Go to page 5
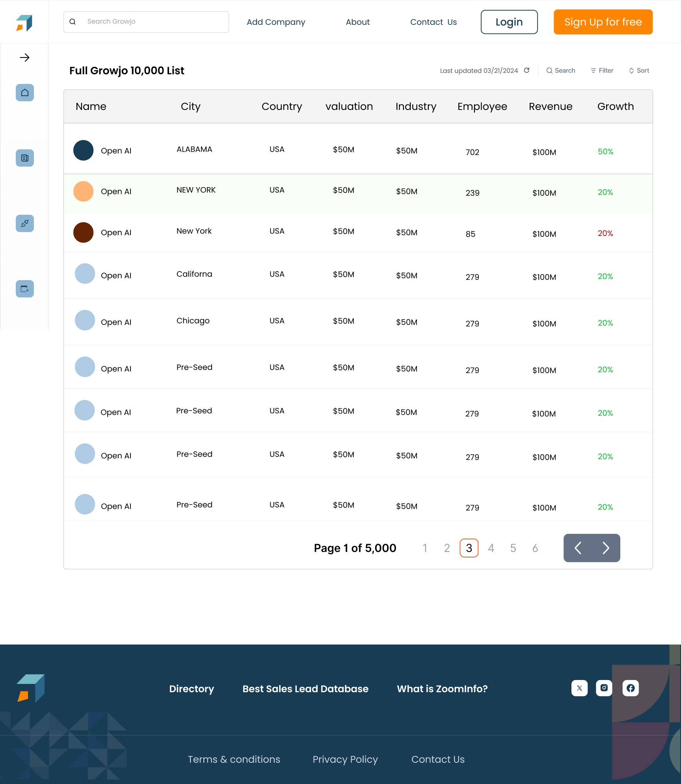 (x=513, y=548)
